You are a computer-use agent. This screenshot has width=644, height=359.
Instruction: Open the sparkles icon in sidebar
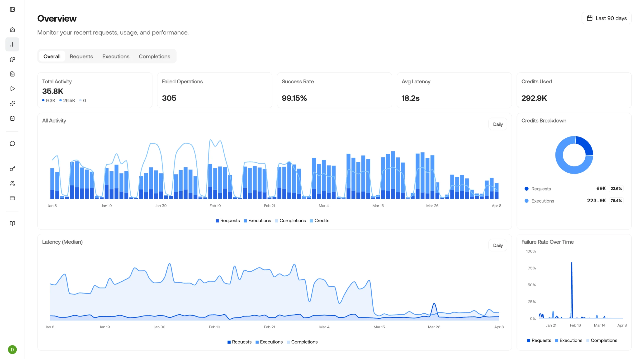pos(12,104)
